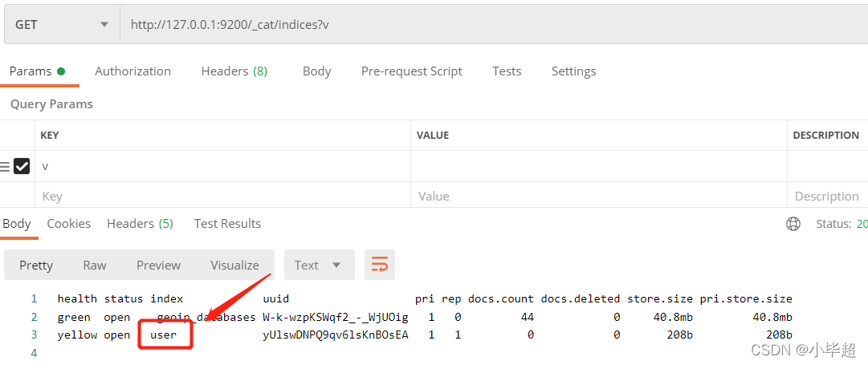Open the Test Results tab
868x365 pixels.
coord(227,224)
